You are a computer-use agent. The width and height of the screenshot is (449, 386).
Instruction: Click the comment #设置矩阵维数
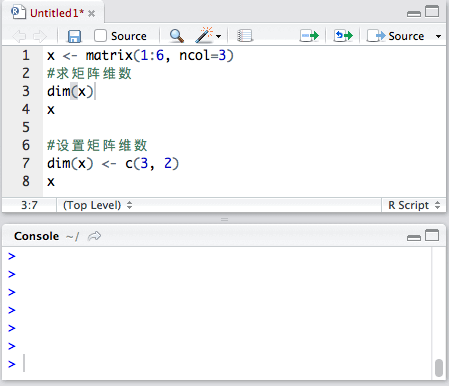[97, 145]
